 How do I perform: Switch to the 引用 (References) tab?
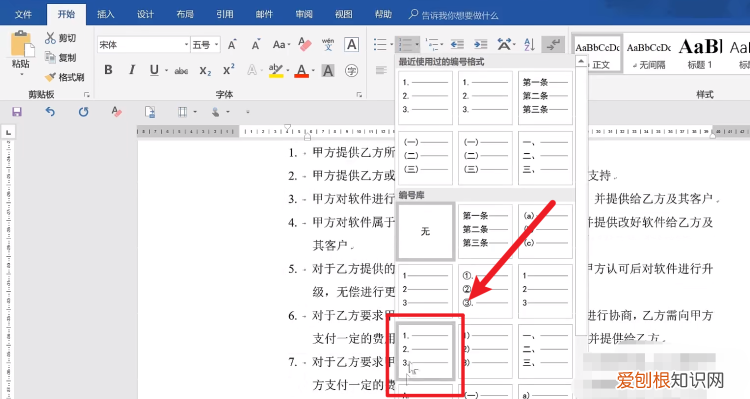[x=225, y=14]
